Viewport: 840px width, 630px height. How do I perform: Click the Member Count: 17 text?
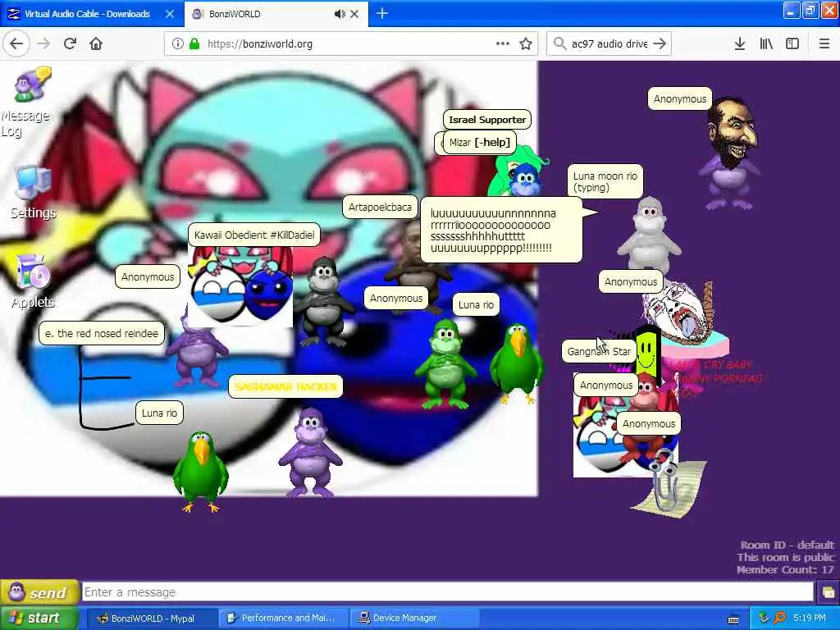785,570
